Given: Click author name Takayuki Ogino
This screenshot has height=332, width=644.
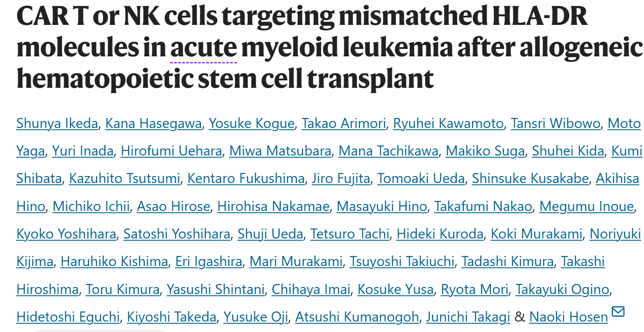Looking at the screenshot, I should pyautogui.click(x=562, y=289).
